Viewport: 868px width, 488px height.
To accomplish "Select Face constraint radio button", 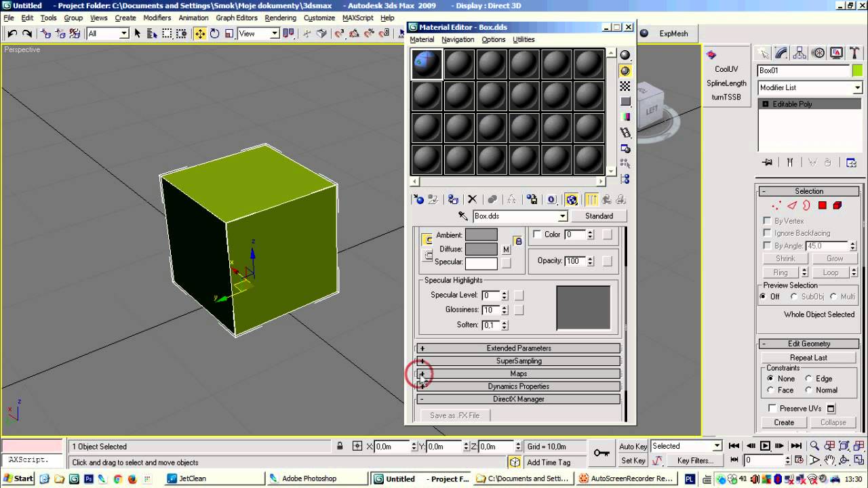I will 770,390.
